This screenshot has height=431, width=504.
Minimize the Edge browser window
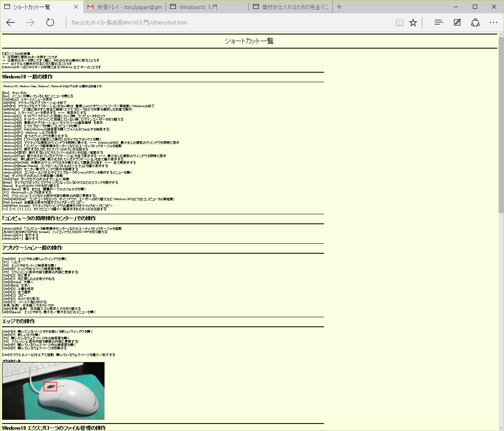[456, 7]
